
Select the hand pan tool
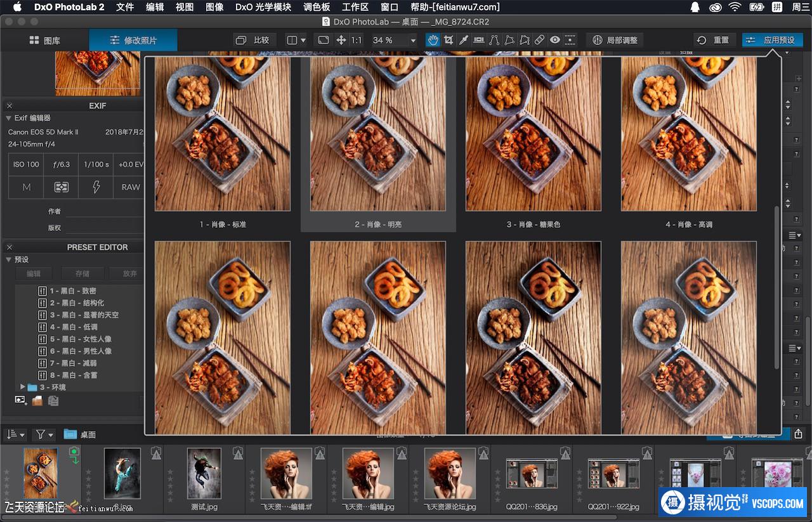(433, 40)
